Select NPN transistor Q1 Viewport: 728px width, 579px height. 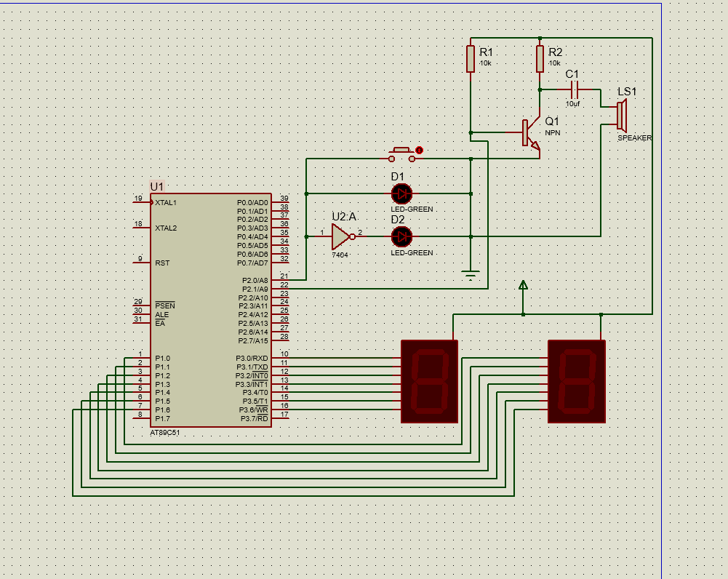(x=531, y=133)
